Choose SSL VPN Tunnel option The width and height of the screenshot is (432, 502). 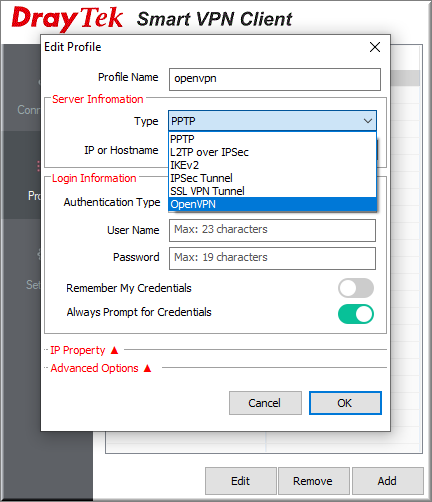273,191
